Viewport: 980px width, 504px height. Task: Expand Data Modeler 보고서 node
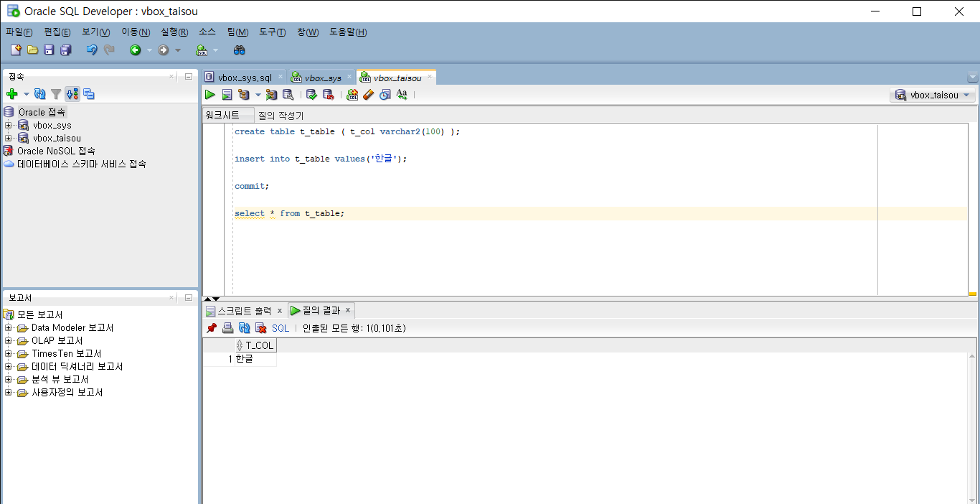8,327
